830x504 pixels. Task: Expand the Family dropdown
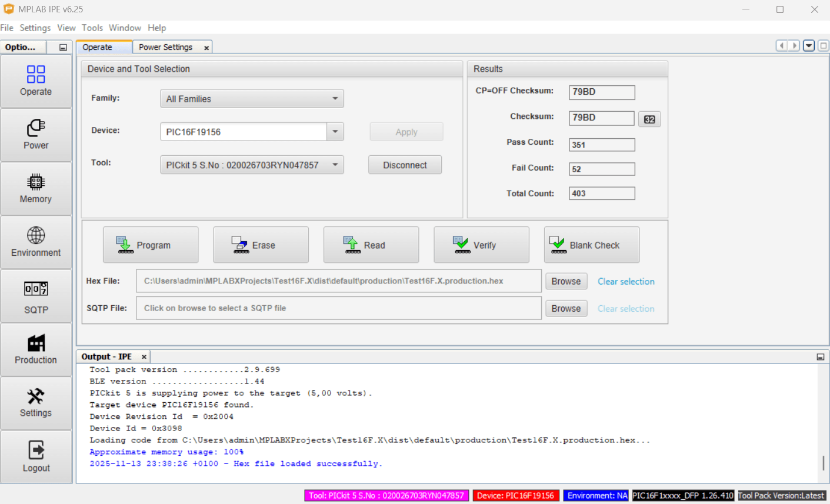(x=335, y=99)
